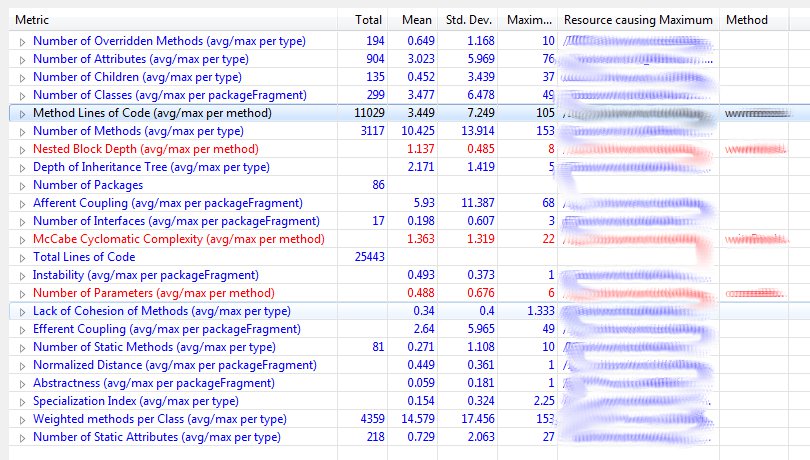Expand Number of Static Methods row
Viewport: 810px width, 460px height.
pyautogui.click(x=22, y=348)
